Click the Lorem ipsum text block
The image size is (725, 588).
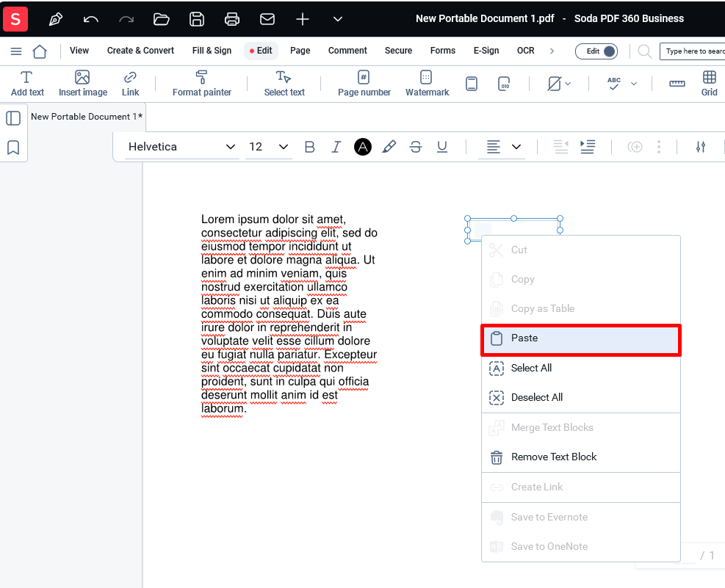[289, 313]
